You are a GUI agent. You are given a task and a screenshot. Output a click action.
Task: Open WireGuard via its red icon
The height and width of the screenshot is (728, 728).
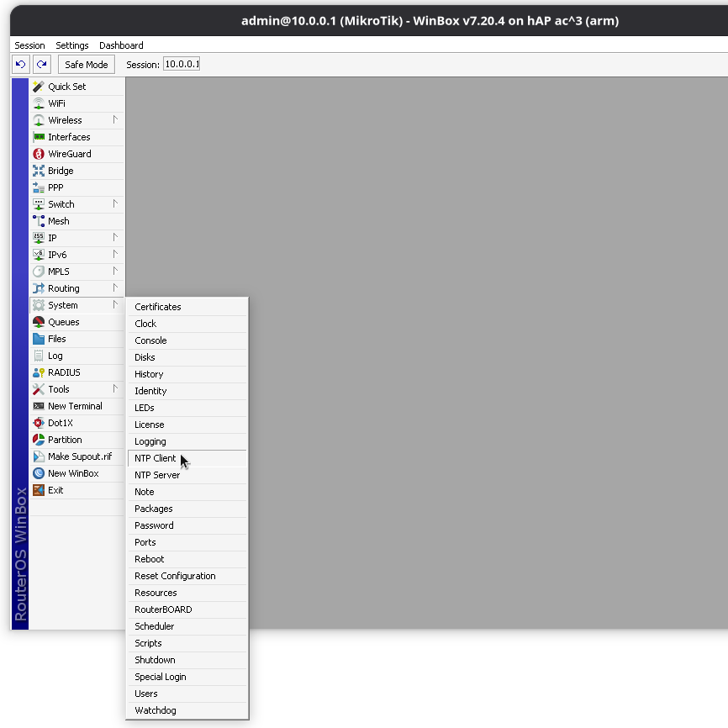pyautogui.click(x=39, y=154)
